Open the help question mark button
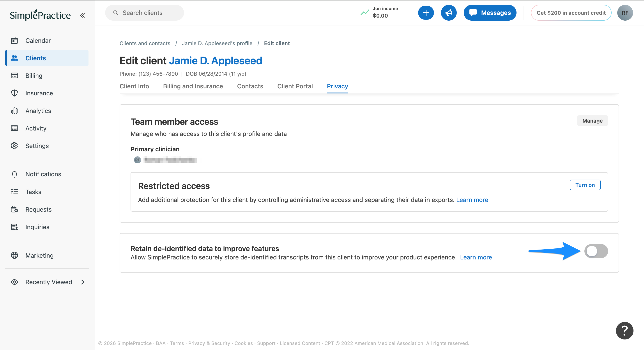 point(624,330)
